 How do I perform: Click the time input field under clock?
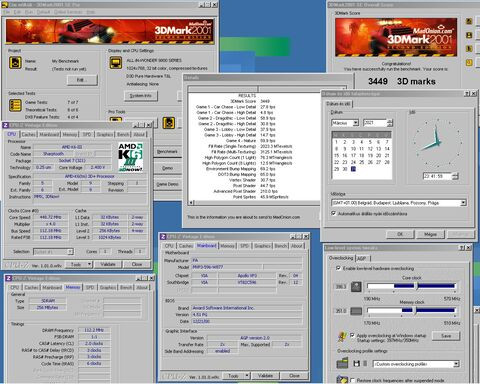coord(437,176)
